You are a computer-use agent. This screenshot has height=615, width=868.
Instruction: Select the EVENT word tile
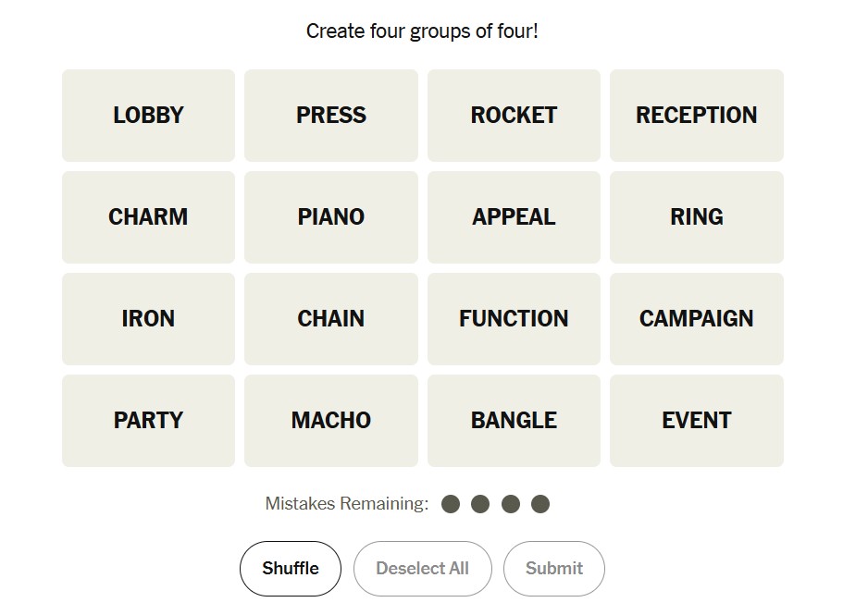pos(696,421)
